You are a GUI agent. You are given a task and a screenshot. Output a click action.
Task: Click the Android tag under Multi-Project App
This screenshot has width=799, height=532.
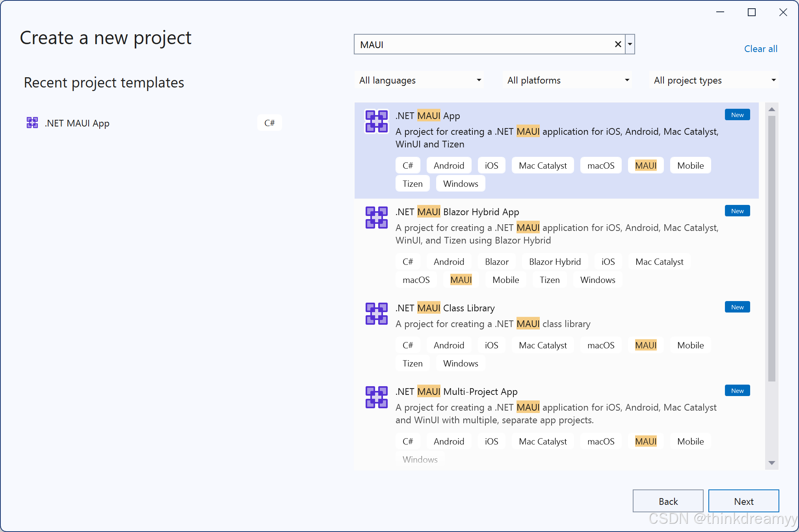click(449, 441)
